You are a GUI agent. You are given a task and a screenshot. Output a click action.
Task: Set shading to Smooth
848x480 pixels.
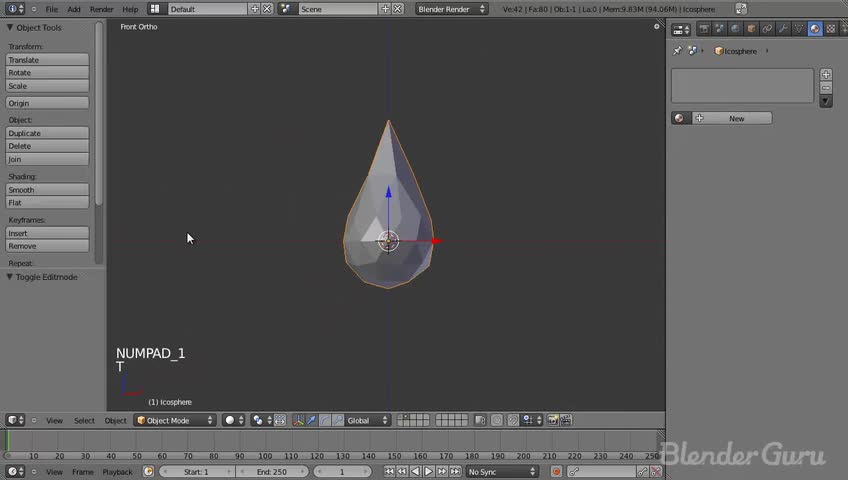(47, 190)
